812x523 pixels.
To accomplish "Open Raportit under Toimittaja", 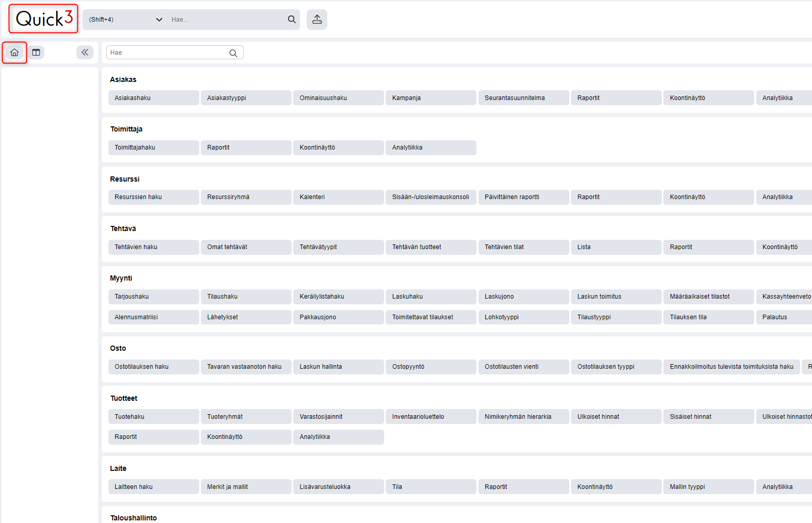I will (246, 148).
